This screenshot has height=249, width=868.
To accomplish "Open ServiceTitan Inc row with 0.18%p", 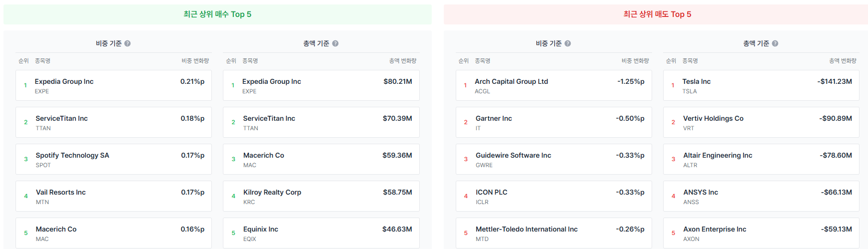I will point(113,122).
